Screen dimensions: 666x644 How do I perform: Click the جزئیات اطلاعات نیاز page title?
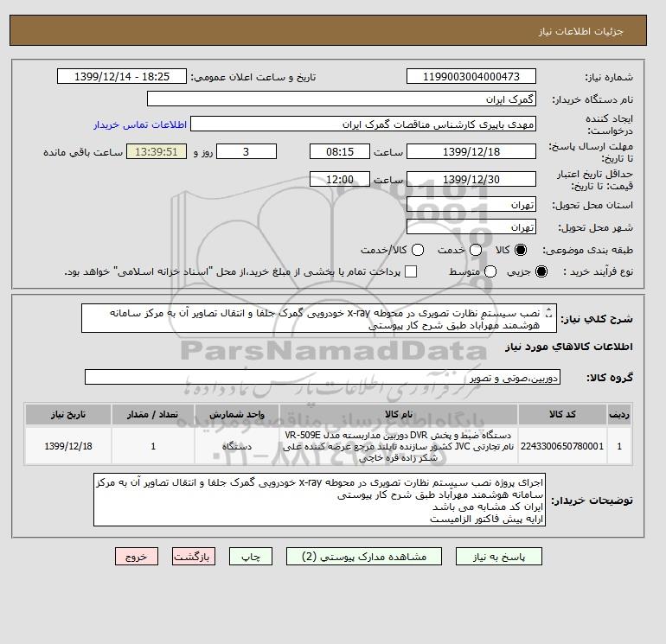(580, 31)
